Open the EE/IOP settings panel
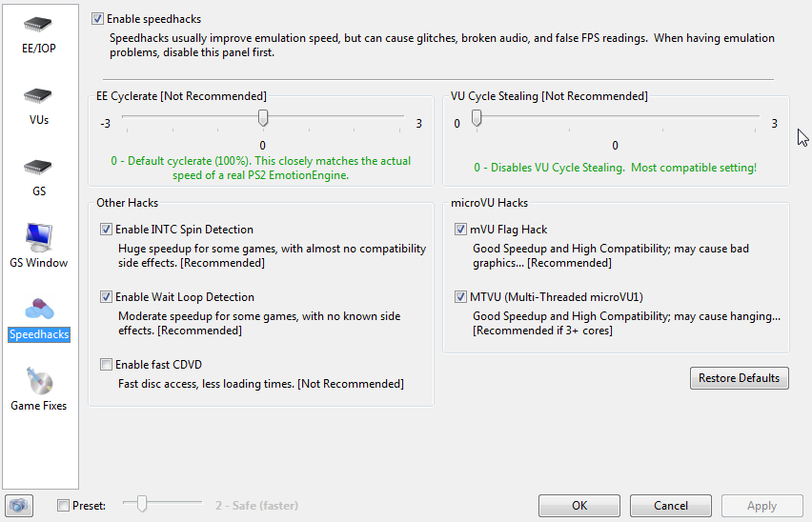This screenshot has height=522, width=812. point(39,35)
